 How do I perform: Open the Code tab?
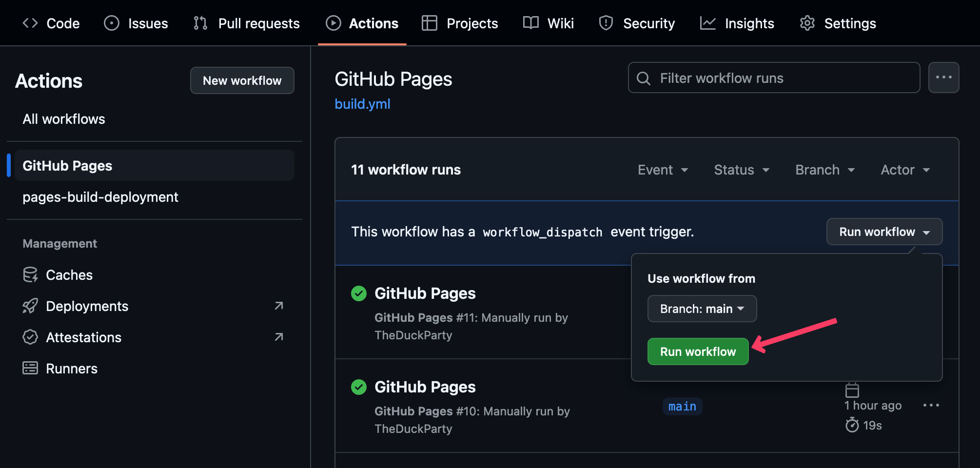51,23
